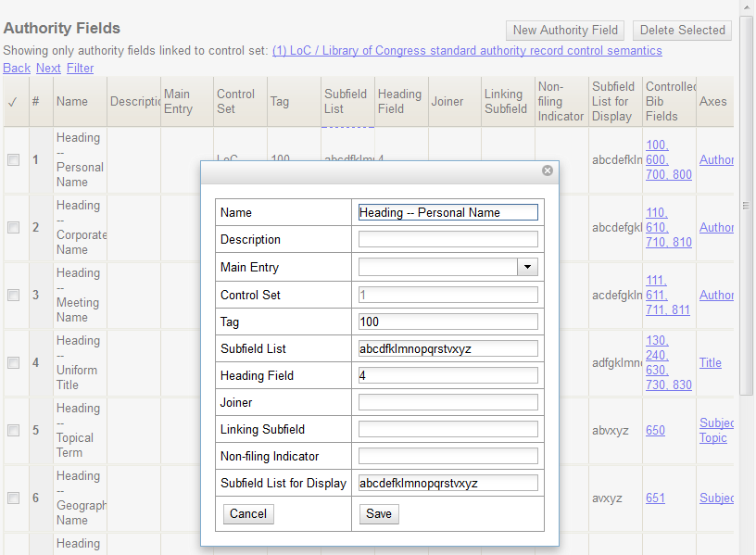Open bib fields link 130, 240, 630
This screenshot has height=555, width=756.
pyautogui.click(x=669, y=362)
